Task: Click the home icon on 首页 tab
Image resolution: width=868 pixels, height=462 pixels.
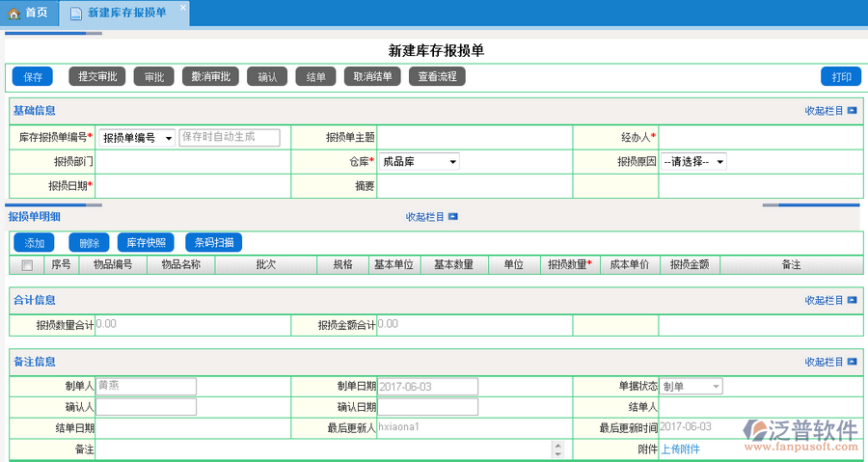Action: point(14,14)
